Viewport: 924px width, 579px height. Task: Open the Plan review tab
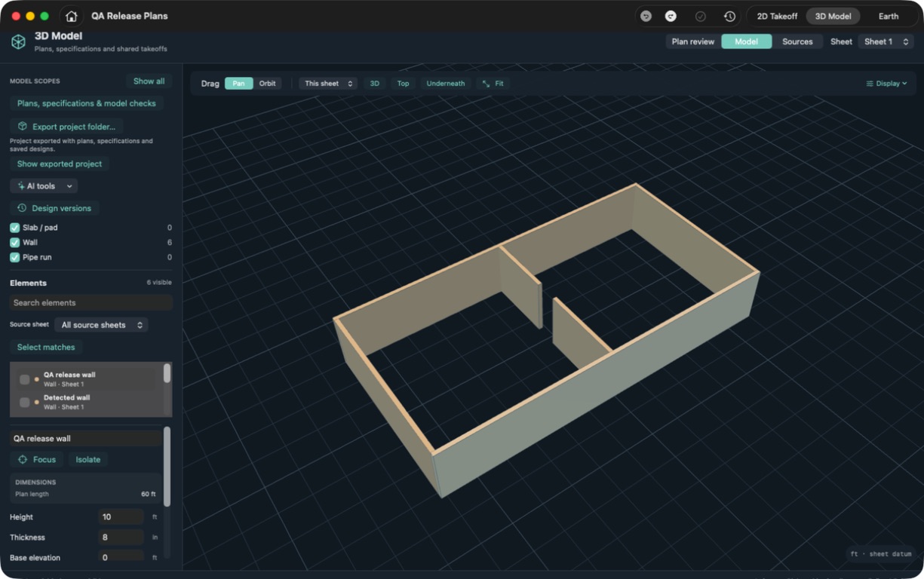point(692,41)
